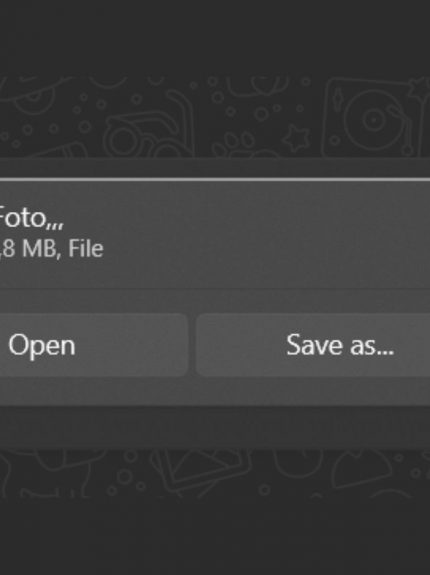Click the 8 MB, File size label

tap(51, 248)
